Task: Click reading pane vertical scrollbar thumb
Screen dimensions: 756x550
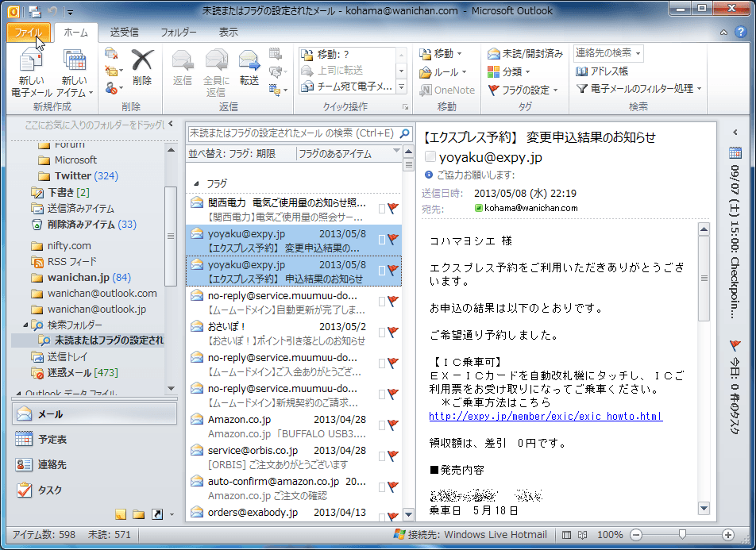Action: (704, 279)
